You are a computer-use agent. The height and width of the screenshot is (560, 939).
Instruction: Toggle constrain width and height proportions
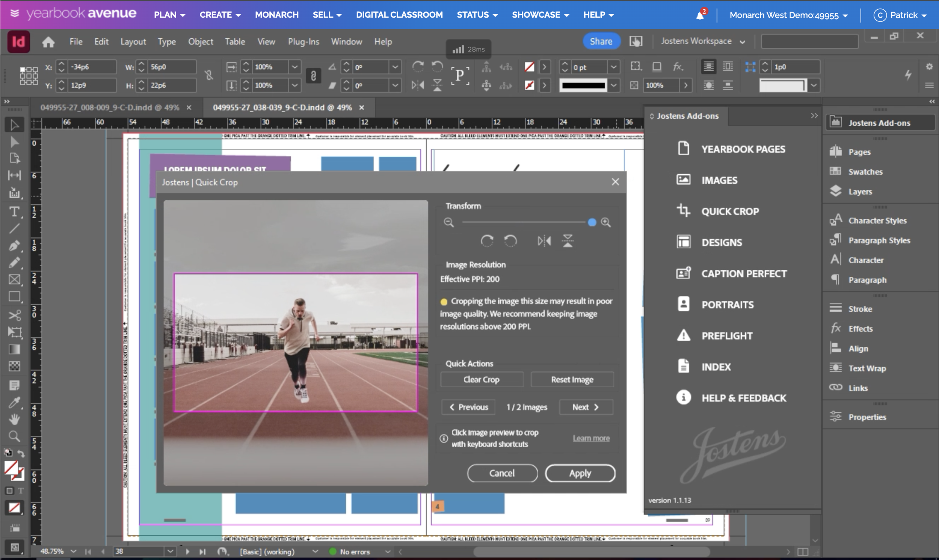pos(209,75)
